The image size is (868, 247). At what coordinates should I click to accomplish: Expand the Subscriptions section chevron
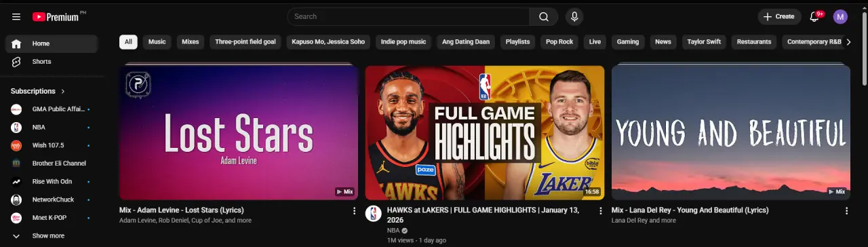click(x=63, y=91)
